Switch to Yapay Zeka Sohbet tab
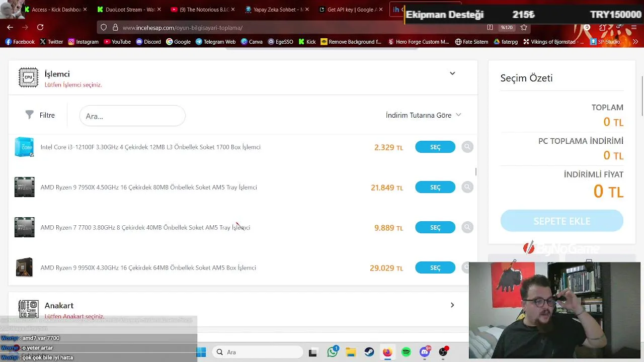This screenshot has height=362, width=644. tap(277, 9)
